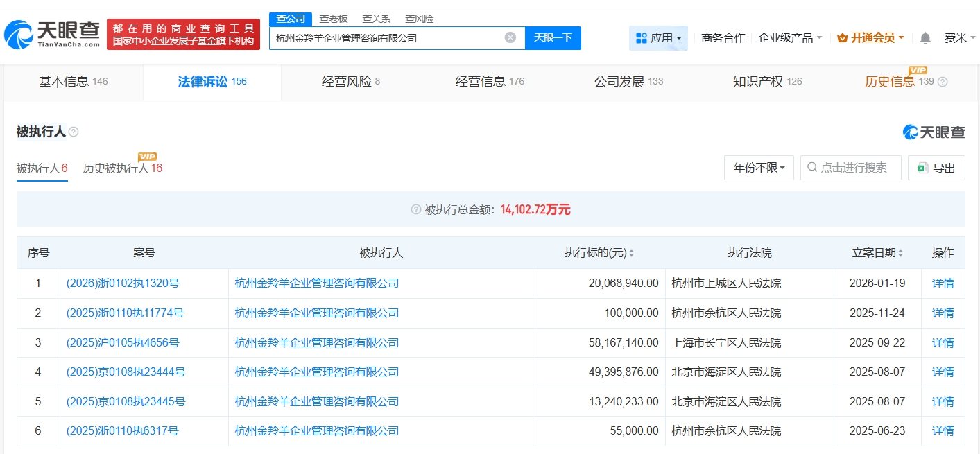This screenshot has height=454, width=980.
Task: Toggle sorting by 立案日期 column
Action: (x=900, y=252)
